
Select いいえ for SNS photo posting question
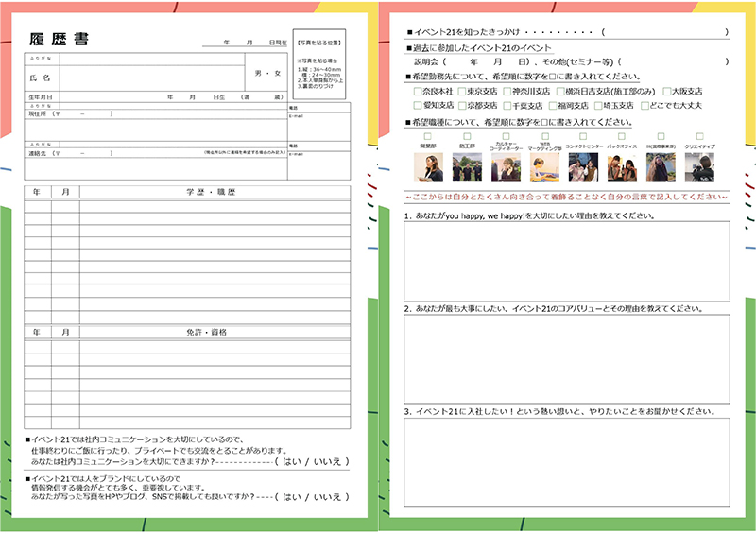point(327,497)
